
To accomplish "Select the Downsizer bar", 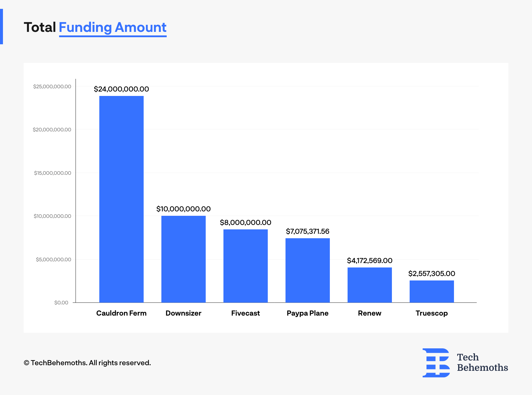I will click(183, 260).
